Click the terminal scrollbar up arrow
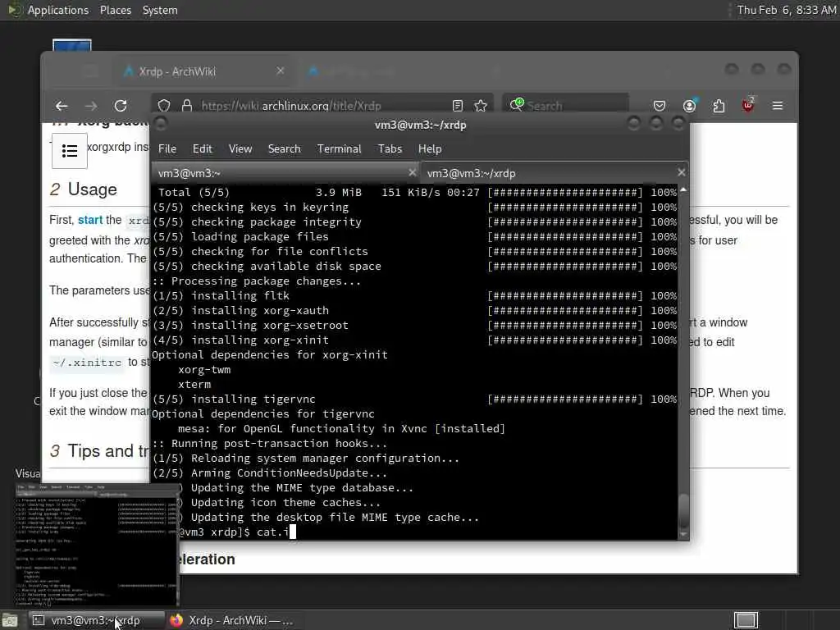The height and width of the screenshot is (630, 840). 683,190
